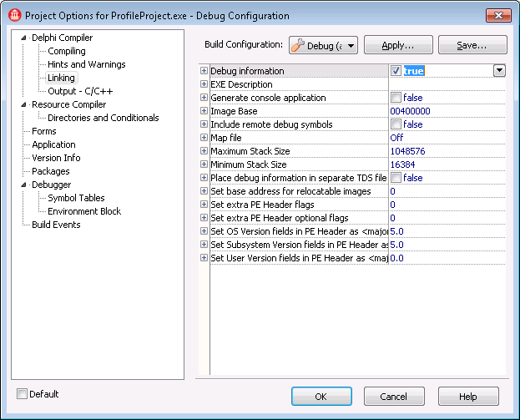Click the OK button
The width and height of the screenshot is (520, 420).
click(x=321, y=397)
